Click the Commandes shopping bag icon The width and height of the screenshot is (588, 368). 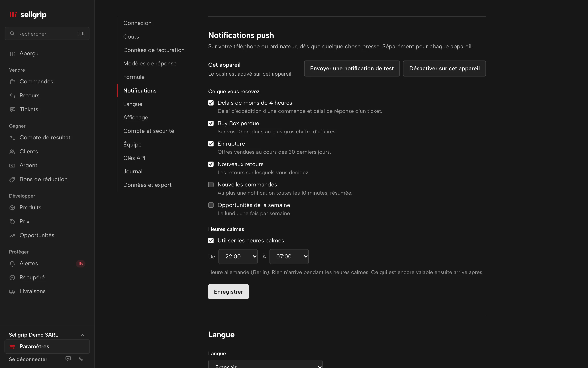coord(12,82)
